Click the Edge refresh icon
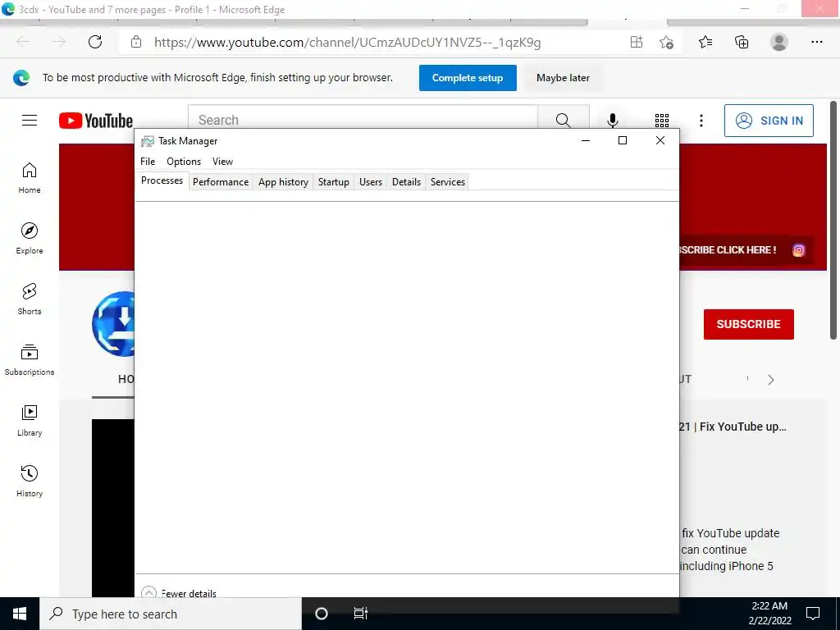The width and height of the screenshot is (840, 630). pos(95,43)
